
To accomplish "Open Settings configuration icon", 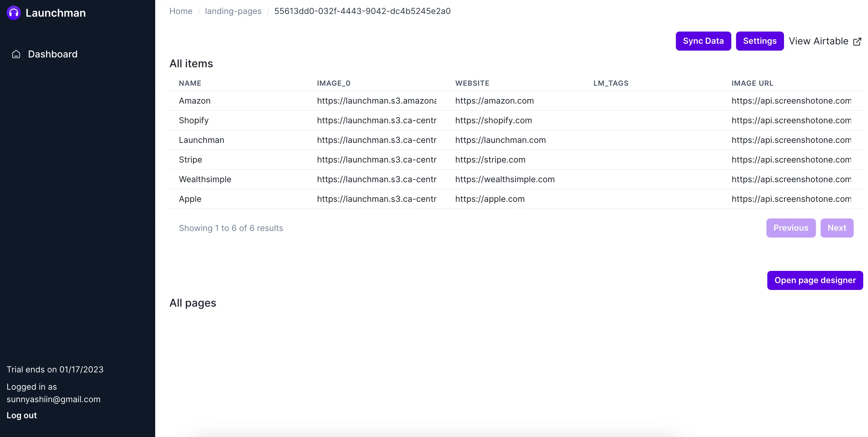I will click(x=760, y=41).
